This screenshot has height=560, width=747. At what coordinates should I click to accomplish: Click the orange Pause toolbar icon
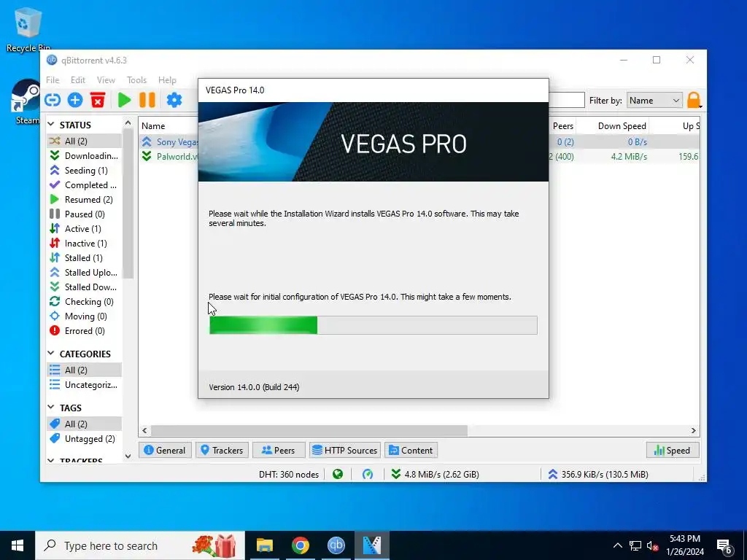point(147,100)
